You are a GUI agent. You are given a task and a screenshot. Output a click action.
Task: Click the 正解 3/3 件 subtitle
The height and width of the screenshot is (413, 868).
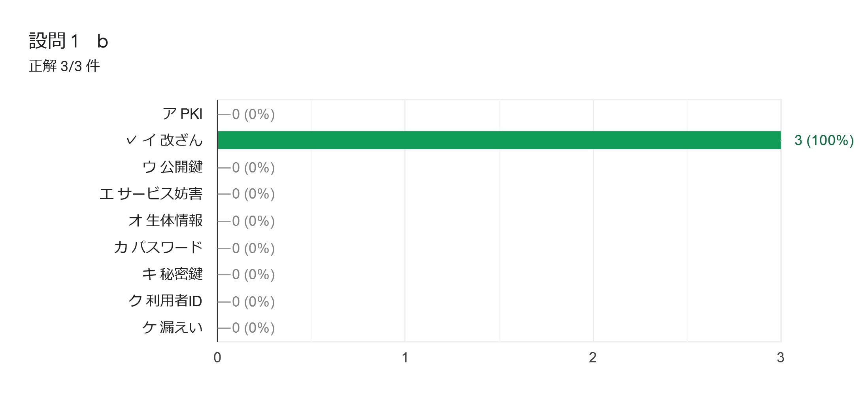click(x=64, y=66)
